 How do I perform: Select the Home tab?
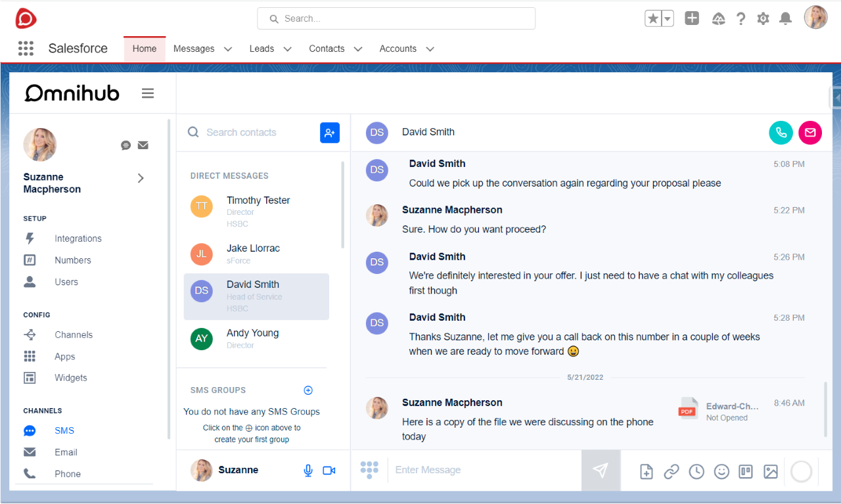coord(145,49)
